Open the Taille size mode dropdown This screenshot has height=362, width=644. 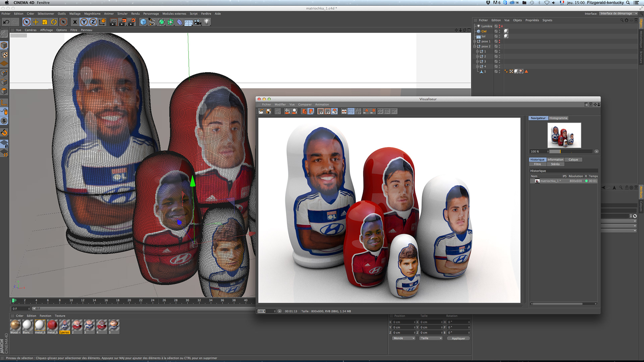(x=431, y=339)
